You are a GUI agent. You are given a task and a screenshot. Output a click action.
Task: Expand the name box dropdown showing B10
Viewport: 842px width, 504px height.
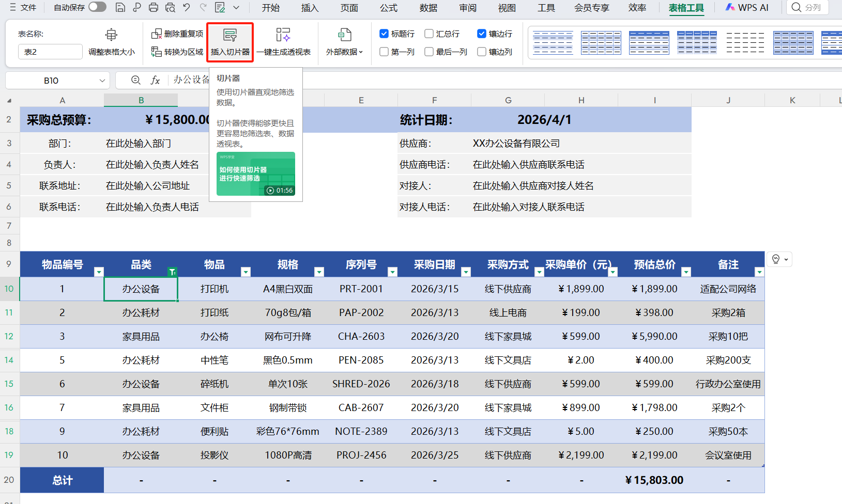click(x=102, y=80)
